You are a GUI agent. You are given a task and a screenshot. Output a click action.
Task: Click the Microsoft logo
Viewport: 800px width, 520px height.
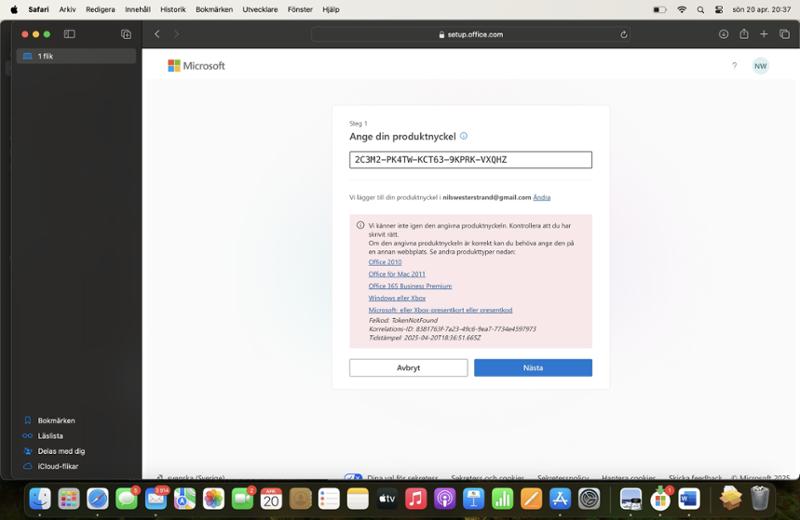196,66
